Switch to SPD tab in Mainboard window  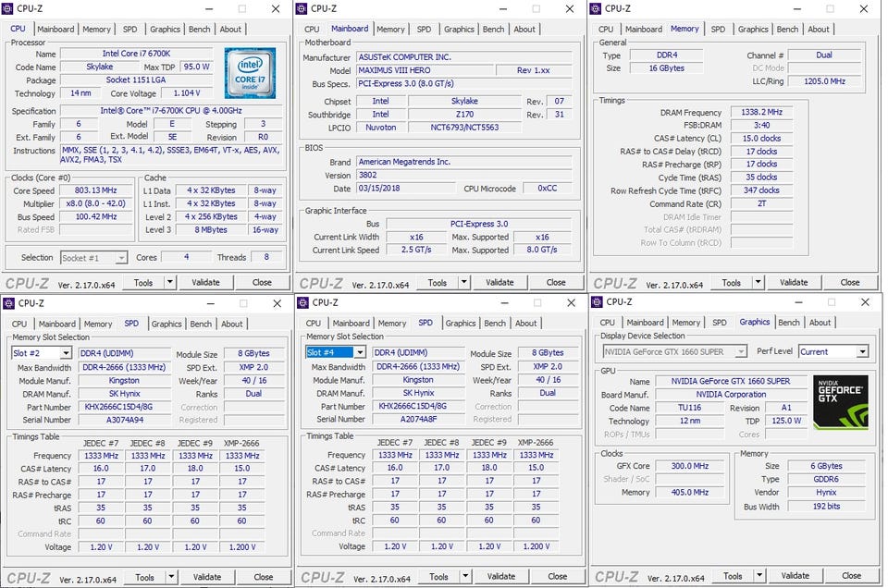pos(425,29)
